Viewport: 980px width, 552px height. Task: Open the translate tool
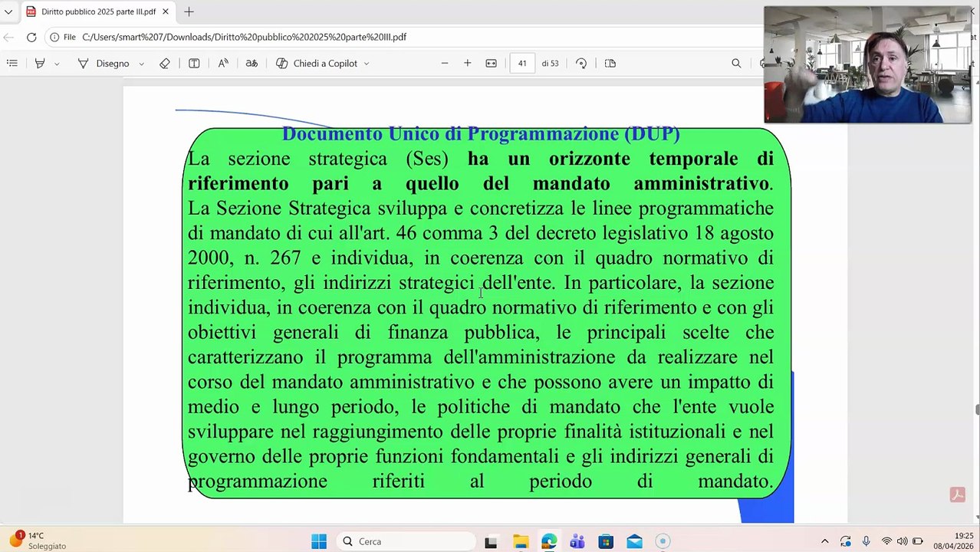(x=252, y=64)
